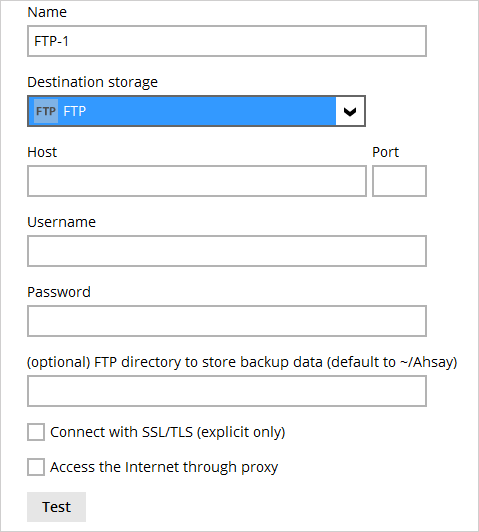Viewport: 479px width, 532px height.
Task: Click into the Password field
Action: coord(227,321)
